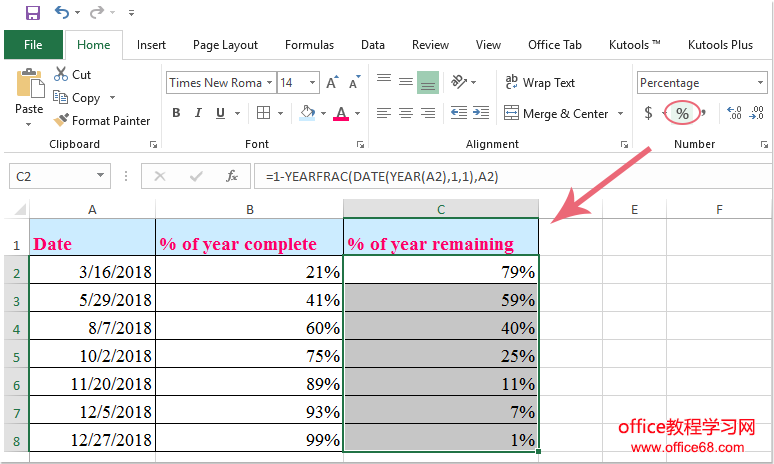Click the Increase Decimal icon
Screen dimensions: 774x464
[734, 113]
